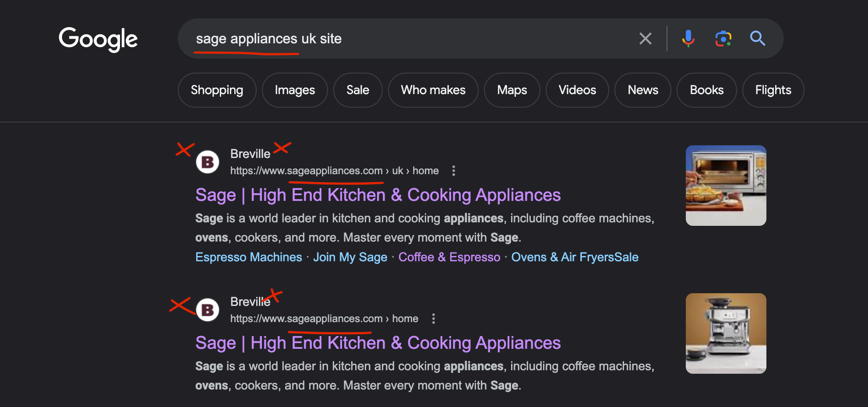The width and height of the screenshot is (868, 407).
Task: Open Google Lens image search icon
Action: click(x=723, y=39)
